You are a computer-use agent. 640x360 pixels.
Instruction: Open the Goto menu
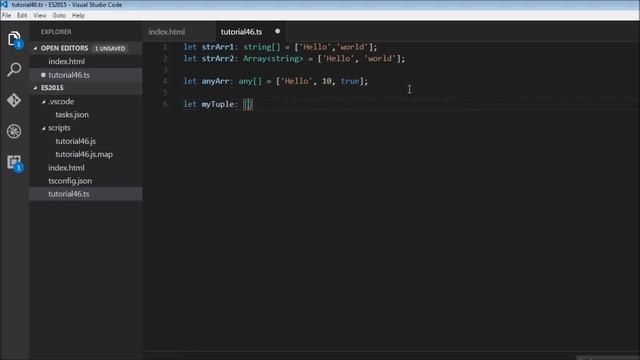(x=59, y=16)
